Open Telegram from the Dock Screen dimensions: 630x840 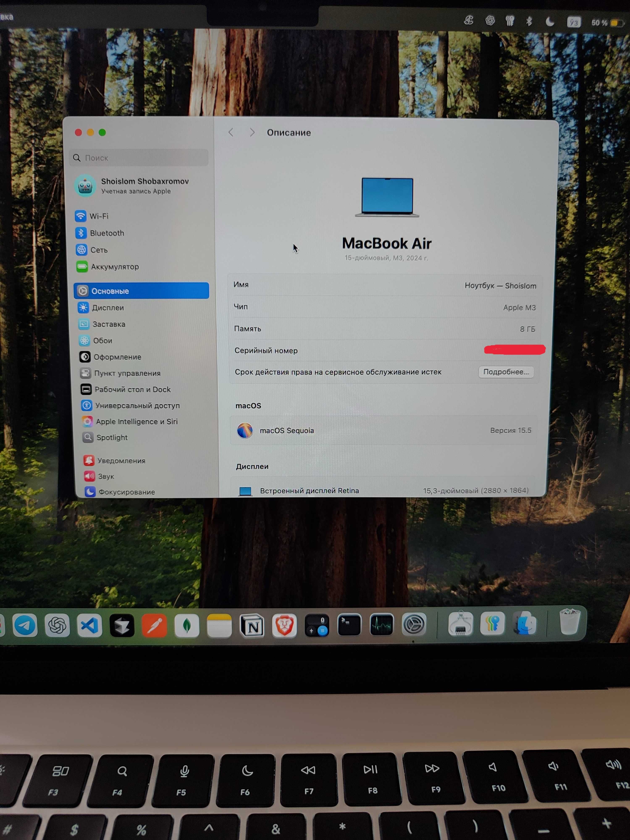pos(25,625)
